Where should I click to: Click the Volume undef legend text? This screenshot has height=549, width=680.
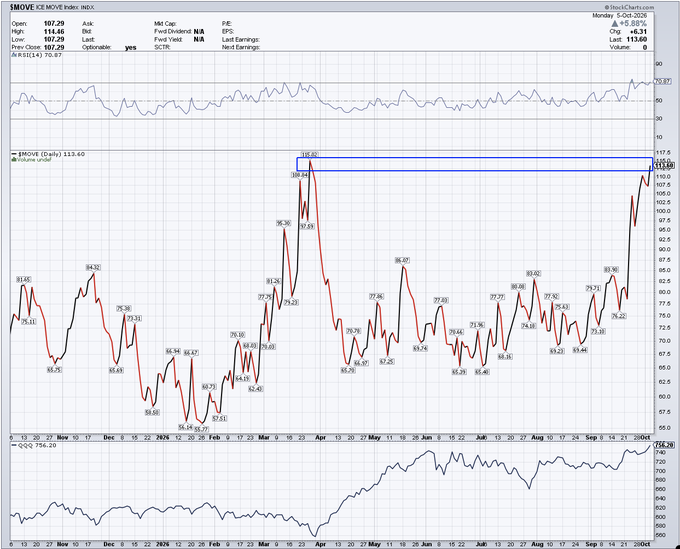point(34,160)
